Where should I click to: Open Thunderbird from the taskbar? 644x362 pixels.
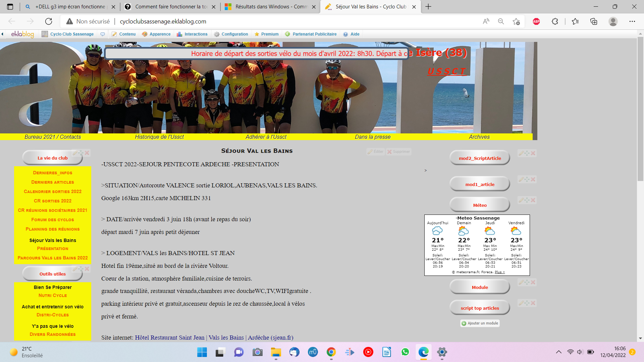tap(294, 352)
